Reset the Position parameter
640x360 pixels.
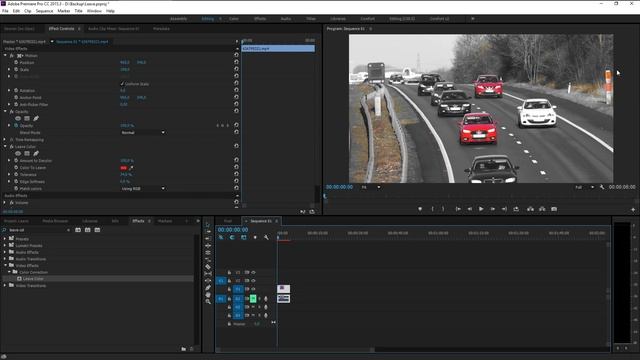pos(236,62)
